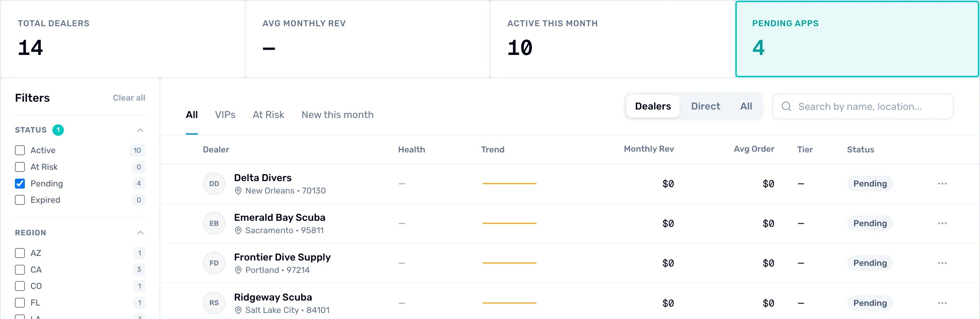
Task: Click the DD avatar for Delta Divers
Action: tap(214, 184)
